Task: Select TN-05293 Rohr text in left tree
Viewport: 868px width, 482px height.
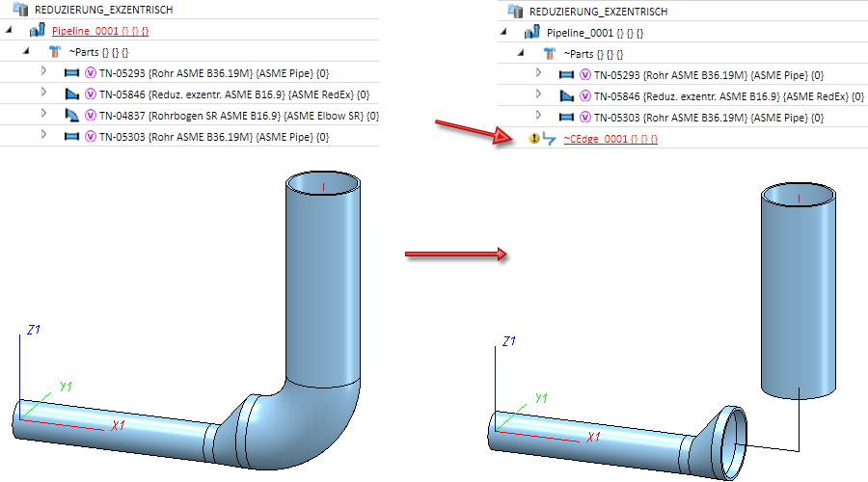Action: tap(214, 73)
